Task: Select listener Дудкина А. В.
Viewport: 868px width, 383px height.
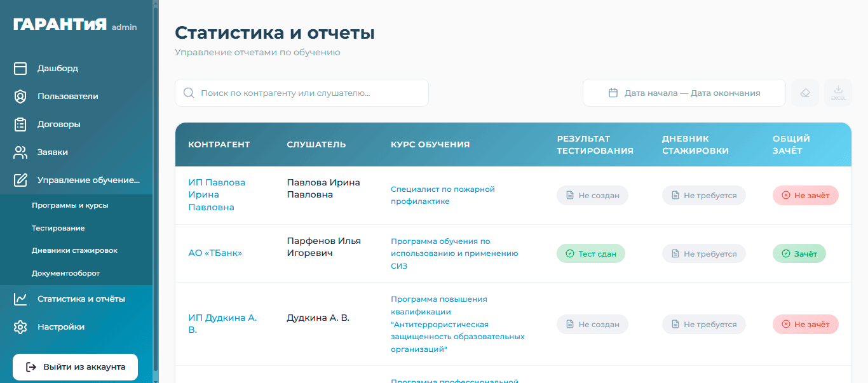Action: tap(318, 318)
